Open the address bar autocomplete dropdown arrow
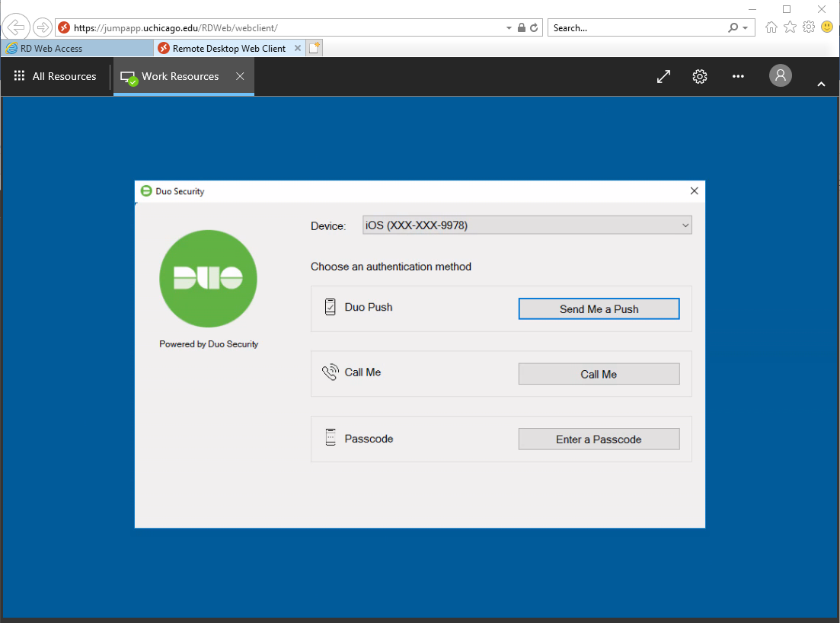840x623 pixels. [508, 27]
